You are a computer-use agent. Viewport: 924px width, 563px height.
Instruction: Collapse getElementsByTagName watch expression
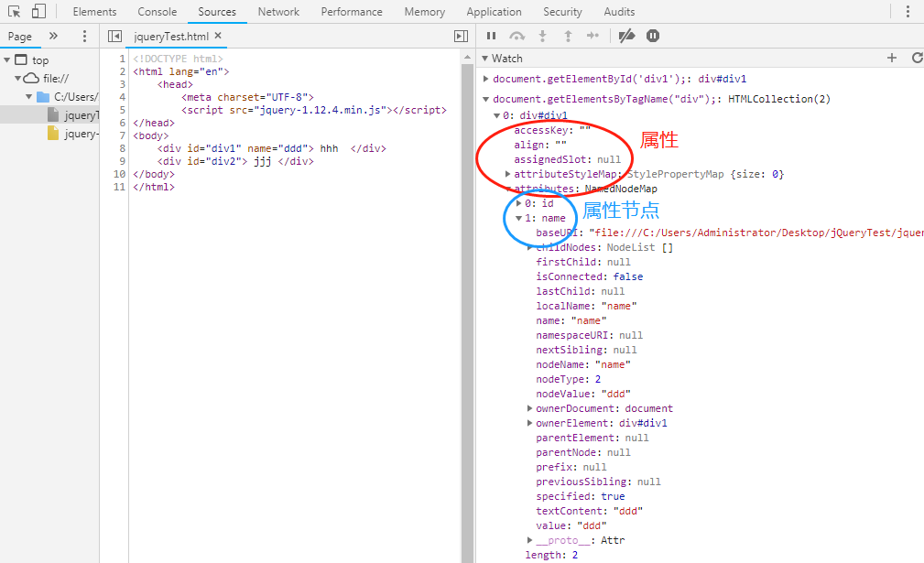(x=485, y=99)
